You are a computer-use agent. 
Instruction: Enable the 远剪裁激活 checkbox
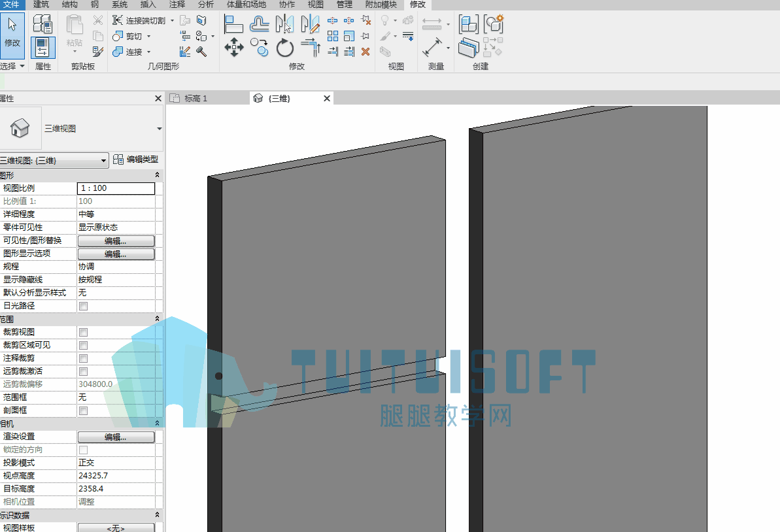pos(83,371)
